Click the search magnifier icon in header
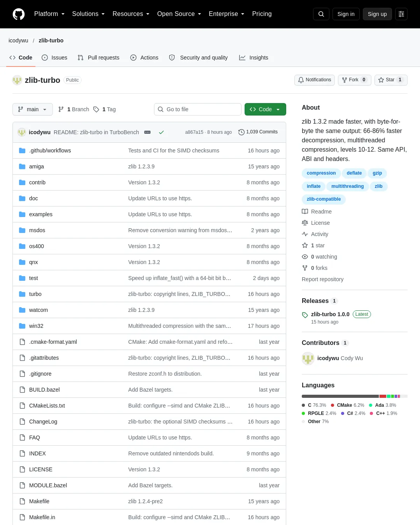This screenshot has height=525, width=420. click(x=321, y=14)
